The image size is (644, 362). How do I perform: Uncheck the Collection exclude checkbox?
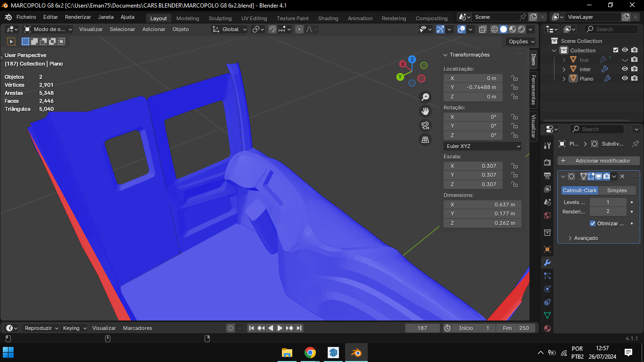615,50
